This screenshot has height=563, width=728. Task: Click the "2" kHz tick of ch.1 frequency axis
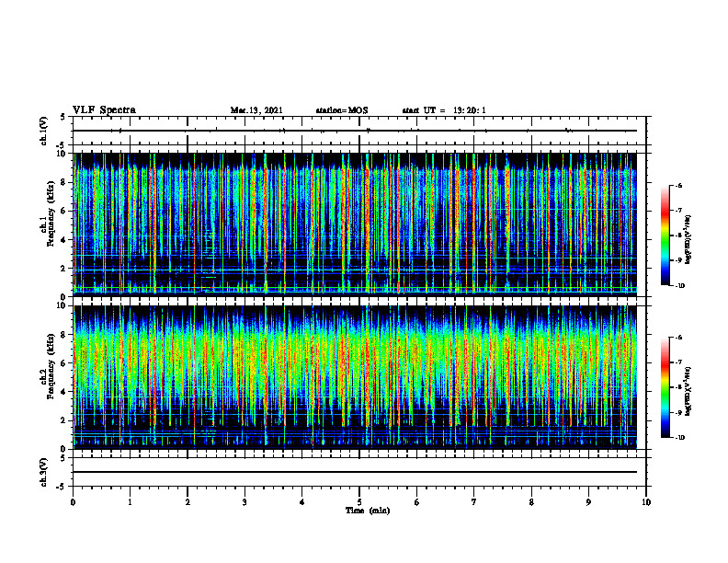click(x=63, y=268)
